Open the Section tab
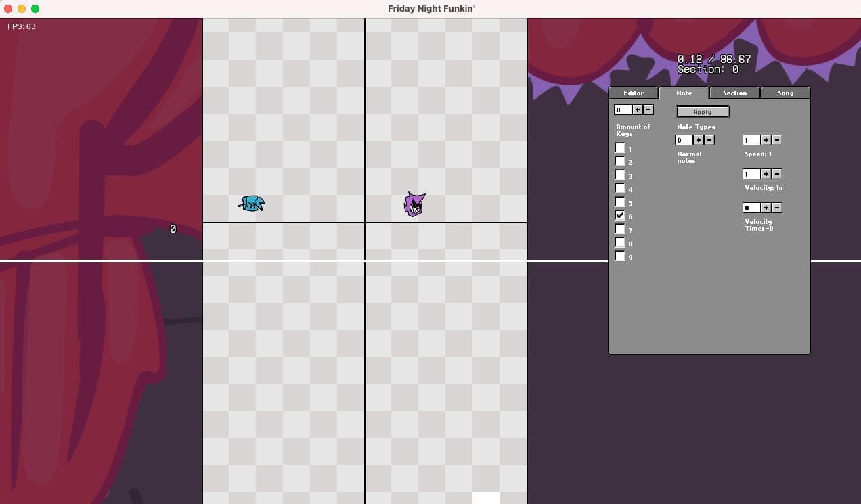The width and height of the screenshot is (861, 504). pos(734,93)
